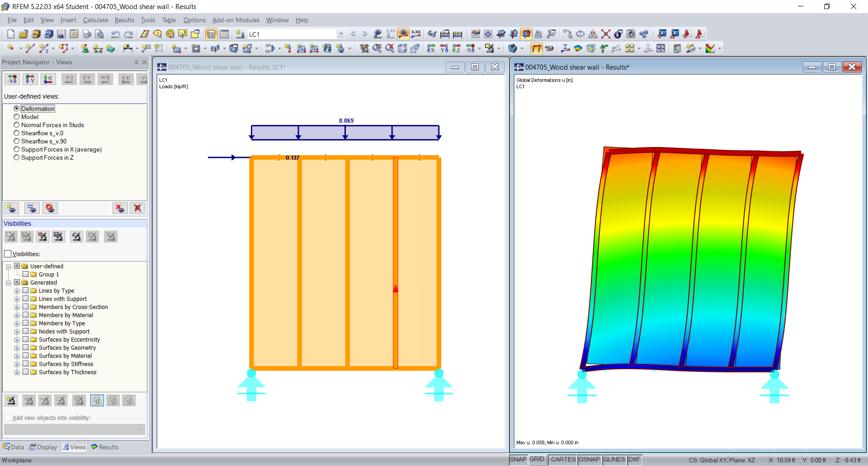Screen dimensions: 868x466
Task: Expand Nodes with Support node
Action: click(x=17, y=332)
